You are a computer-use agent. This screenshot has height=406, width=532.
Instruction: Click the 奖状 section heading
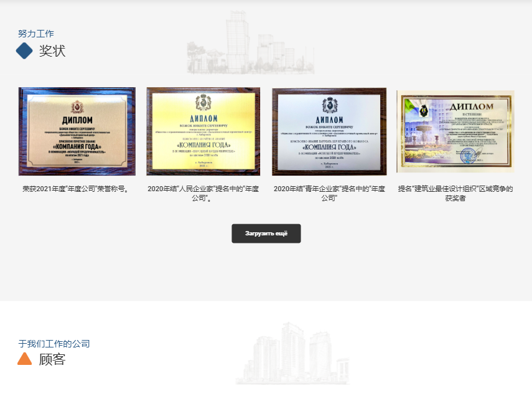pyautogui.click(x=52, y=51)
